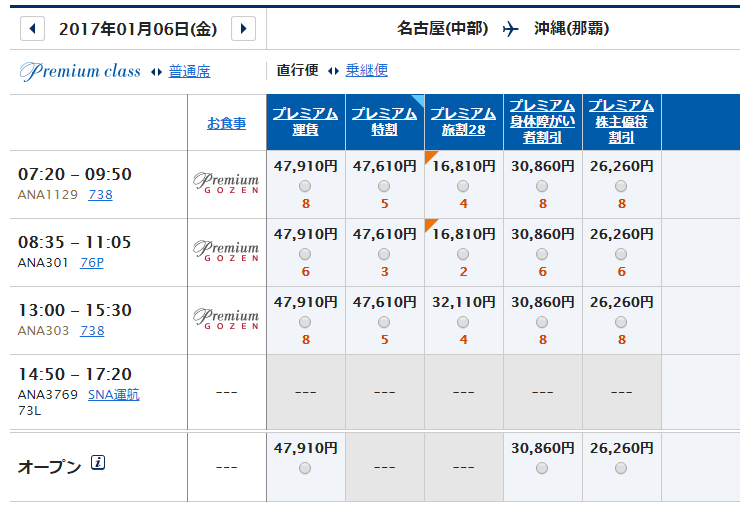Viewport: 748px width, 511px height.
Task: Switch to 普通席 seat class
Action: click(x=189, y=72)
